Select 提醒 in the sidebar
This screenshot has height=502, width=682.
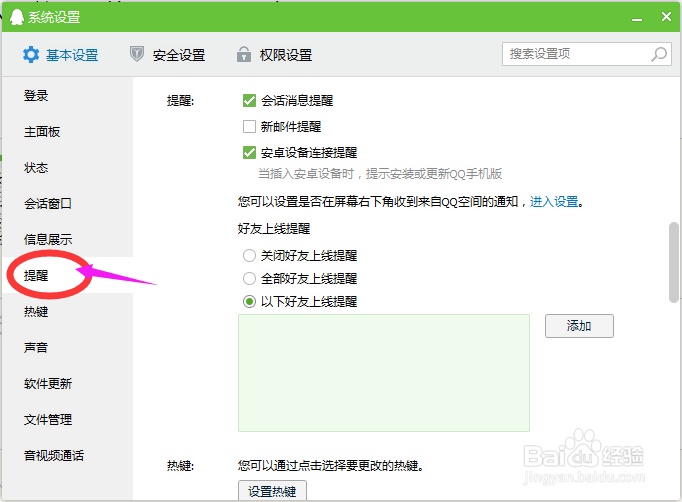36,275
